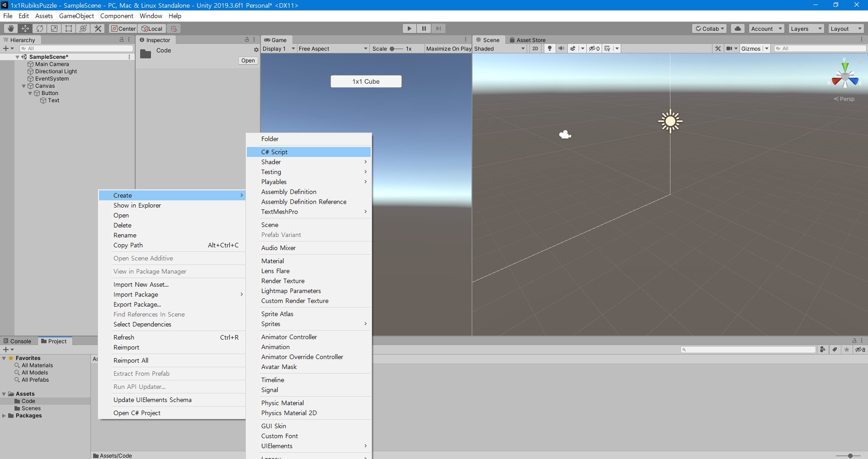Viewport: 868px width, 459px height.
Task: Open the Layers dropdown
Action: (807, 28)
